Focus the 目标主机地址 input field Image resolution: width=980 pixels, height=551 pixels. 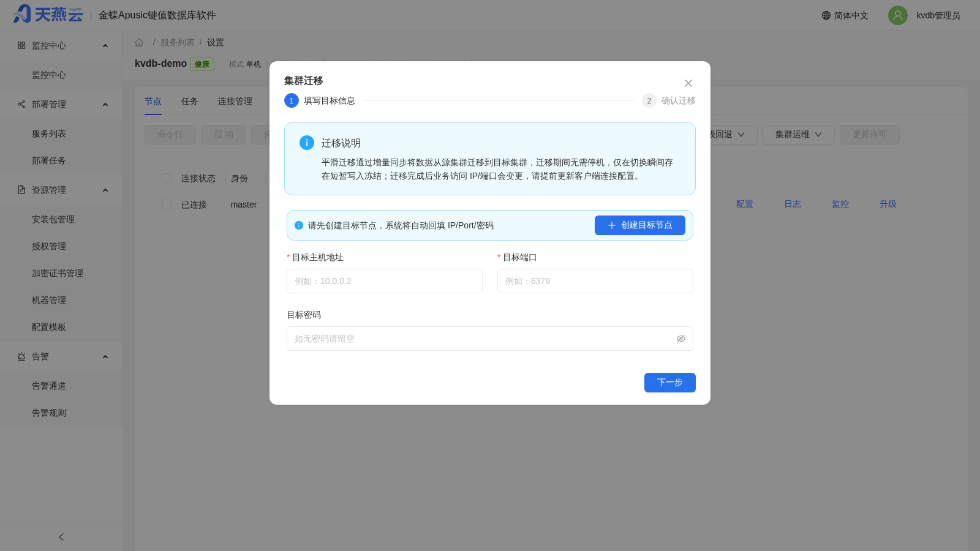pyautogui.click(x=385, y=281)
